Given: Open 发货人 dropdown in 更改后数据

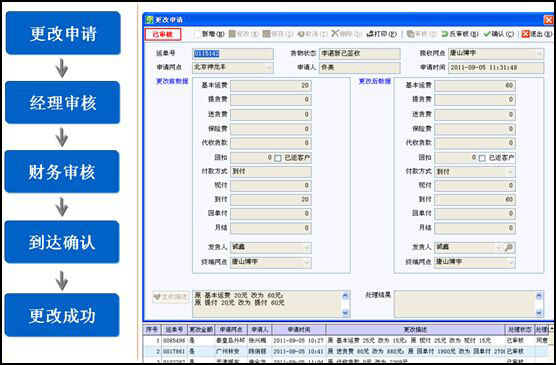Looking at the screenshot, I should tap(499, 247).
